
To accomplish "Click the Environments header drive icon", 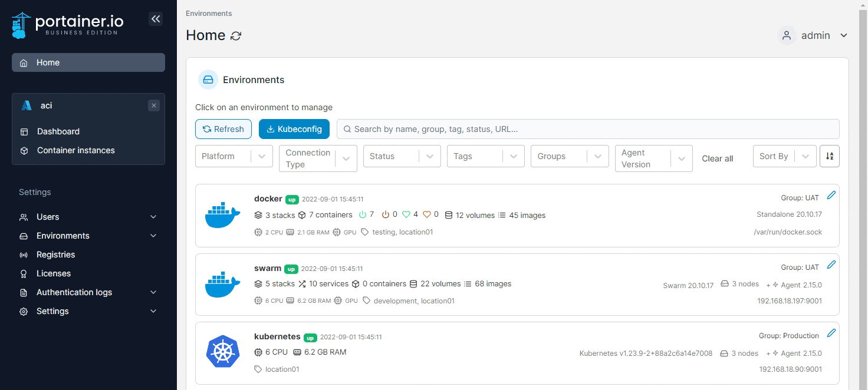I will pyautogui.click(x=208, y=80).
